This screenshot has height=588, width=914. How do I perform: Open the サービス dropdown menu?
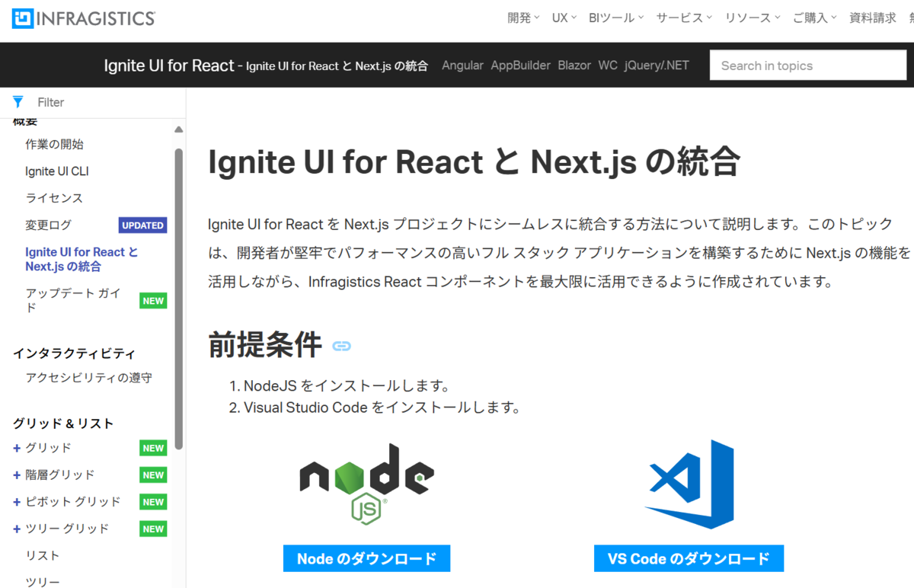[684, 18]
